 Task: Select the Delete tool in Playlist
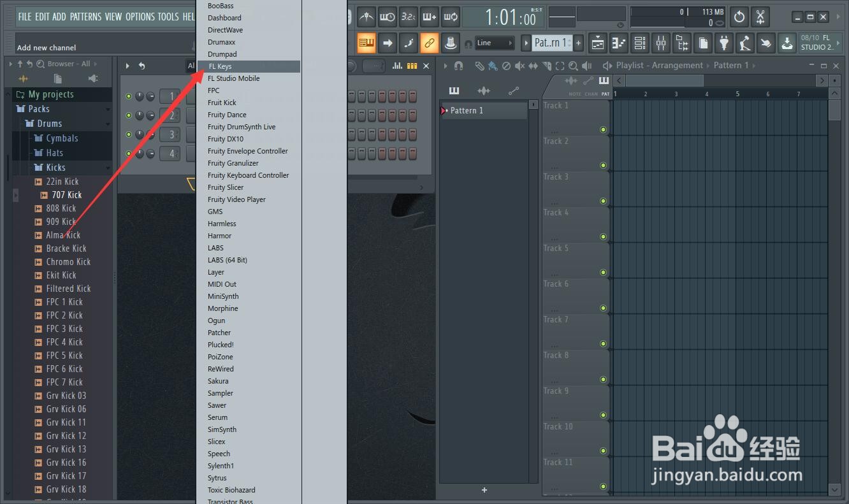click(506, 66)
